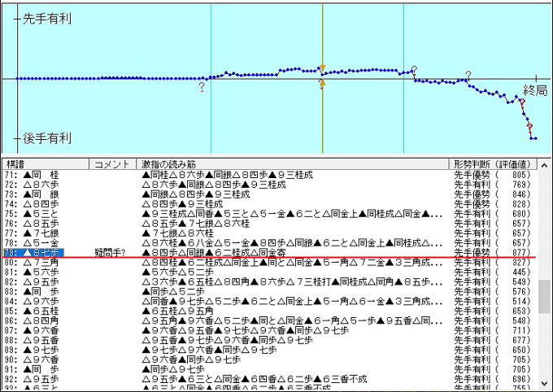This screenshot has height=392, width=553.
Task: Select move row 84: △9六歩
Action: [269, 302]
